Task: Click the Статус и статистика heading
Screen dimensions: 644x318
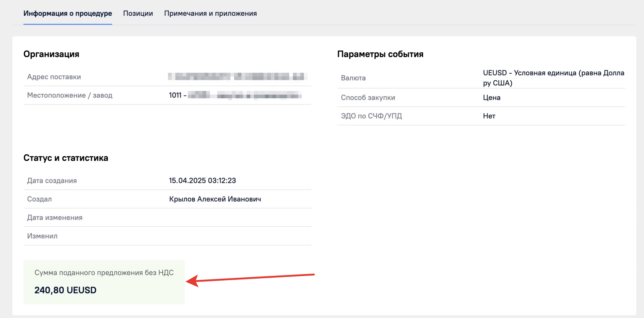Action: (x=66, y=158)
